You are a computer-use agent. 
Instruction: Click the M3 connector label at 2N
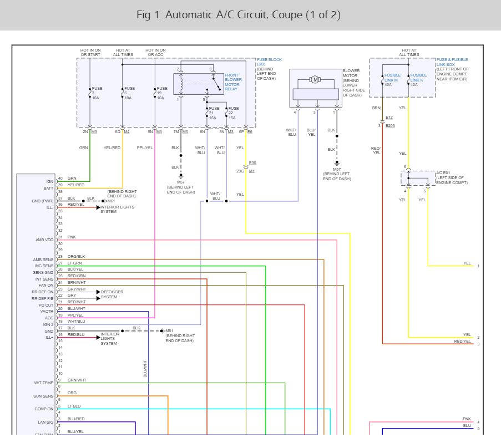click(94, 132)
